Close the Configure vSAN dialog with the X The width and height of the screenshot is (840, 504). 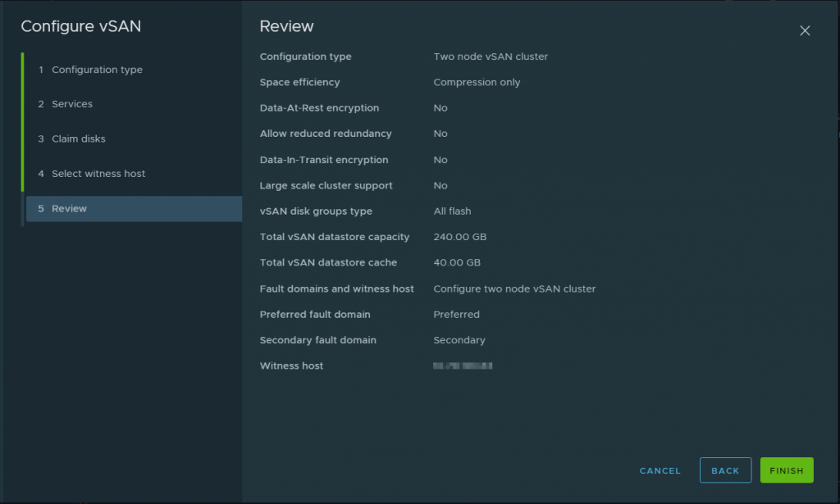[x=805, y=31]
